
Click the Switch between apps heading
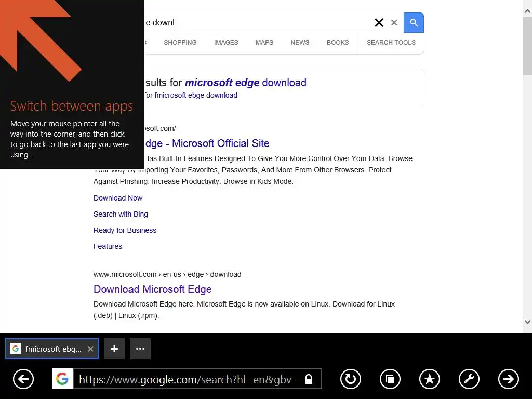71,106
